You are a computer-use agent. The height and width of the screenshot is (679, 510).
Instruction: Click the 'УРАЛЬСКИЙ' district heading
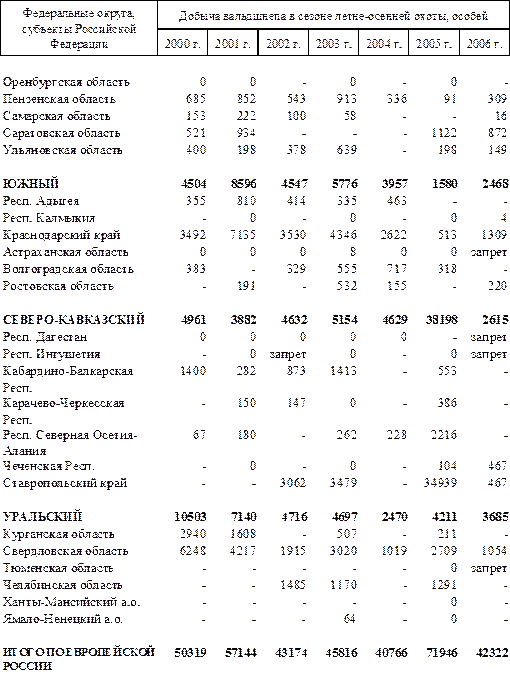point(42,517)
